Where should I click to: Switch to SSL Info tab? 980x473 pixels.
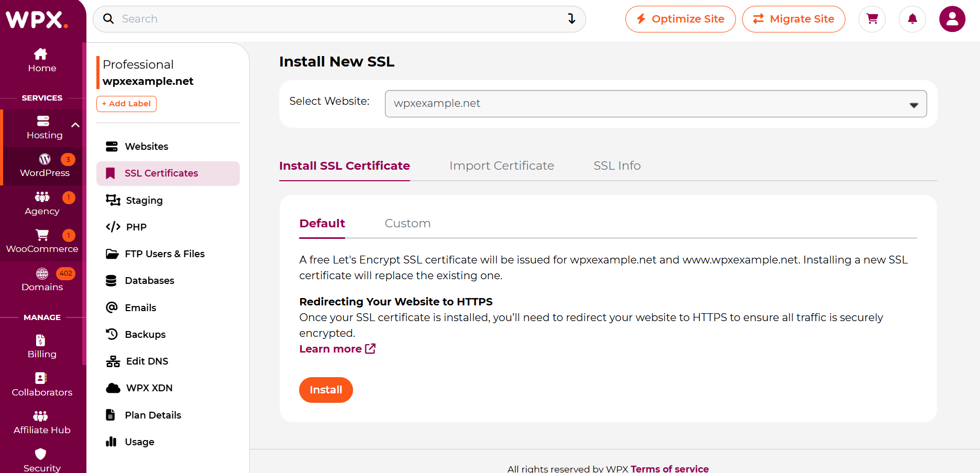pyautogui.click(x=617, y=166)
